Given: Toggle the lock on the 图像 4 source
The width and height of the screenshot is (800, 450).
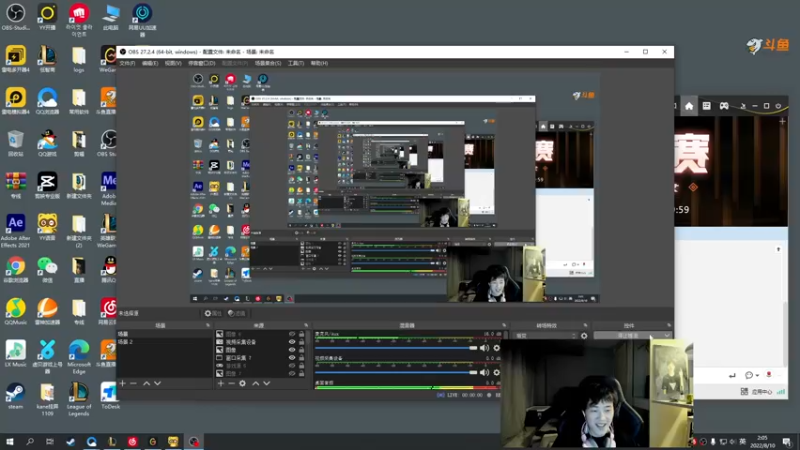Looking at the screenshot, I should (302, 334).
